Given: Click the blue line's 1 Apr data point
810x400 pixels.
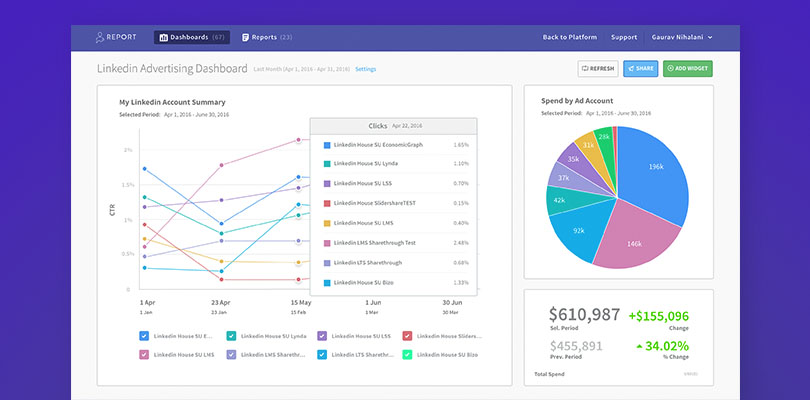Looking at the screenshot, I should coord(145,168).
